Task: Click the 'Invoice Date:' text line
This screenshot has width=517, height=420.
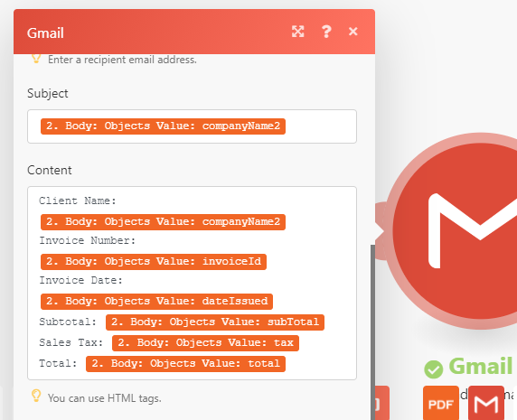Action: tap(80, 280)
